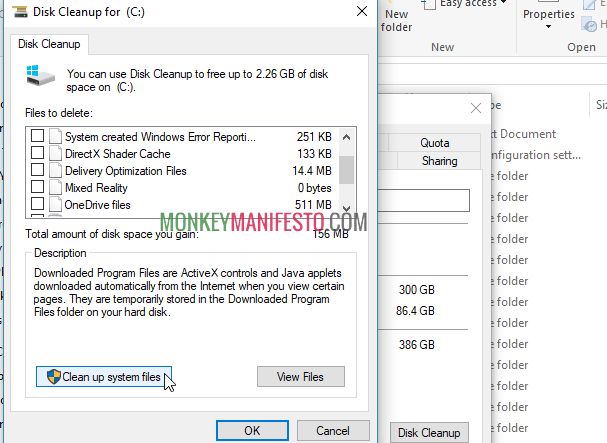Viewport: 607px width, 443px height.
Task: Click the '300 GB' value in Properties window
Action: click(x=417, y=290)
